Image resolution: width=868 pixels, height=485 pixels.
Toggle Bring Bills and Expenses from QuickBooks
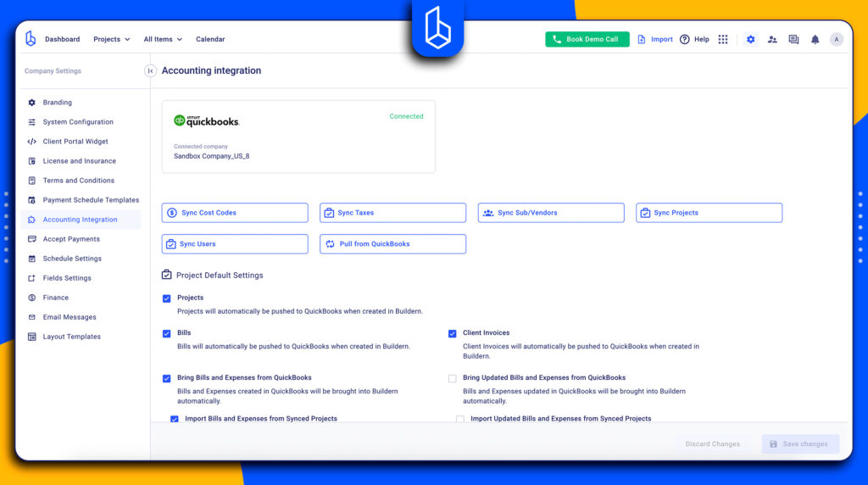[x=167, y=379]
